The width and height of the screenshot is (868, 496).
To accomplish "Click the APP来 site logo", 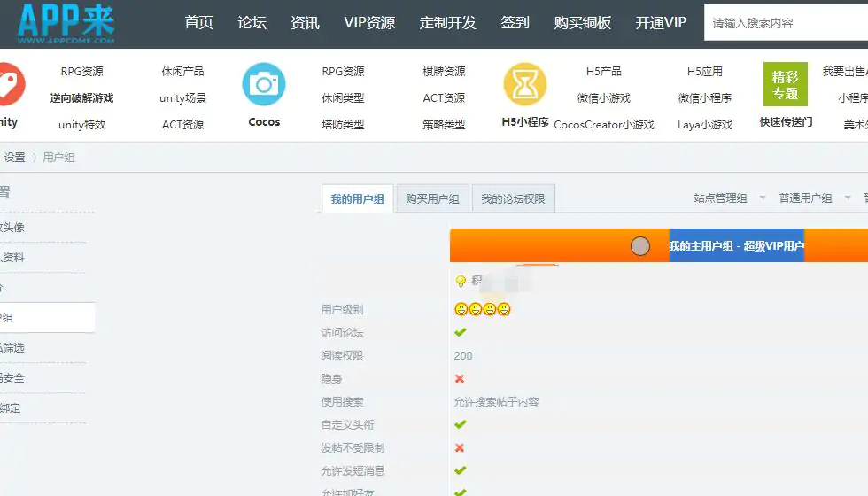I will pos(66,23).
